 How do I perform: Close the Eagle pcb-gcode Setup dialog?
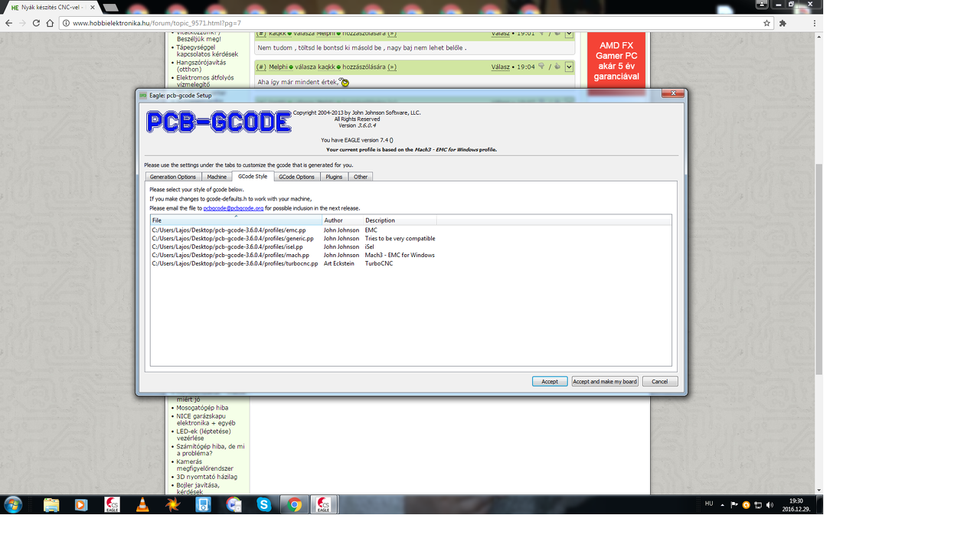[x=673, y=93]
